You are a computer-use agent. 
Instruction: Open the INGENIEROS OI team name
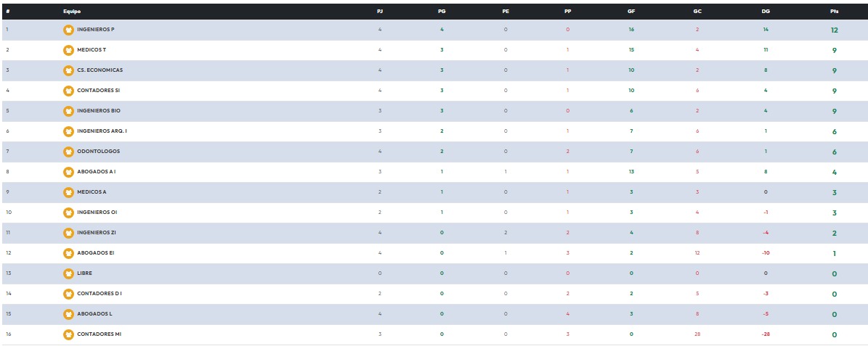pos(97,213)
